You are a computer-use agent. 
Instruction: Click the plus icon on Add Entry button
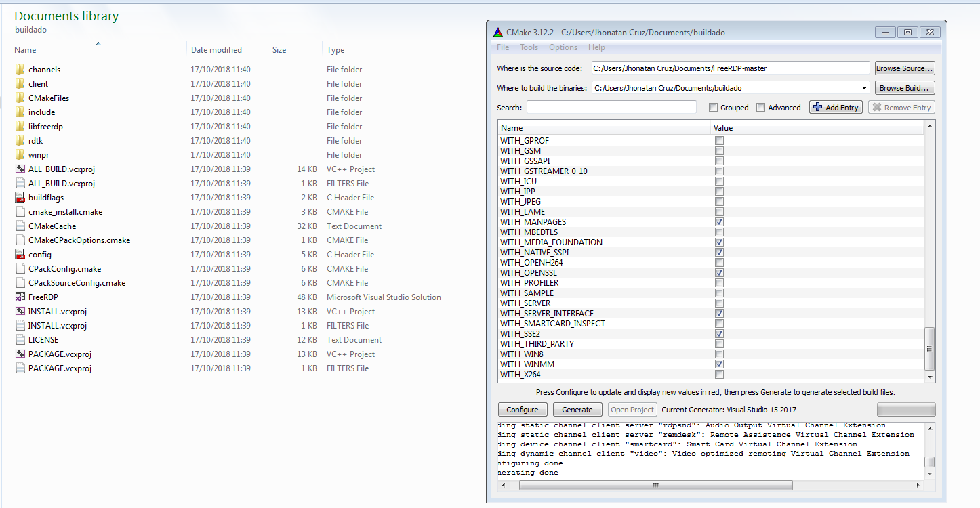tap(817, 106)
